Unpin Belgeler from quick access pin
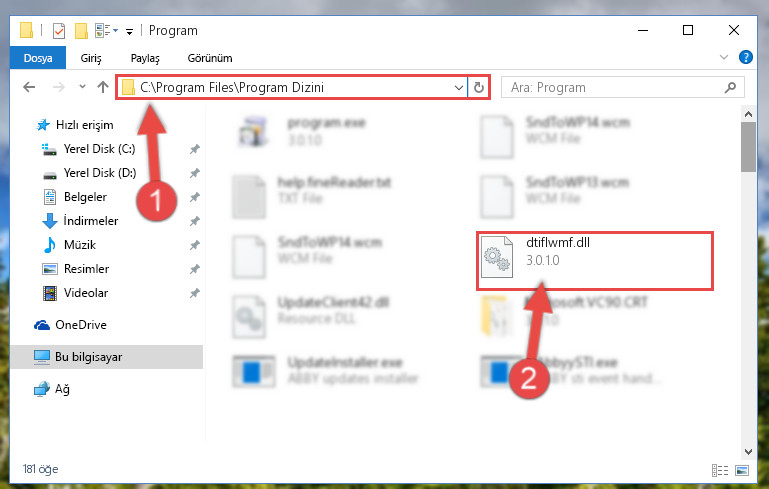769x489 pixels. click(195, 197)
